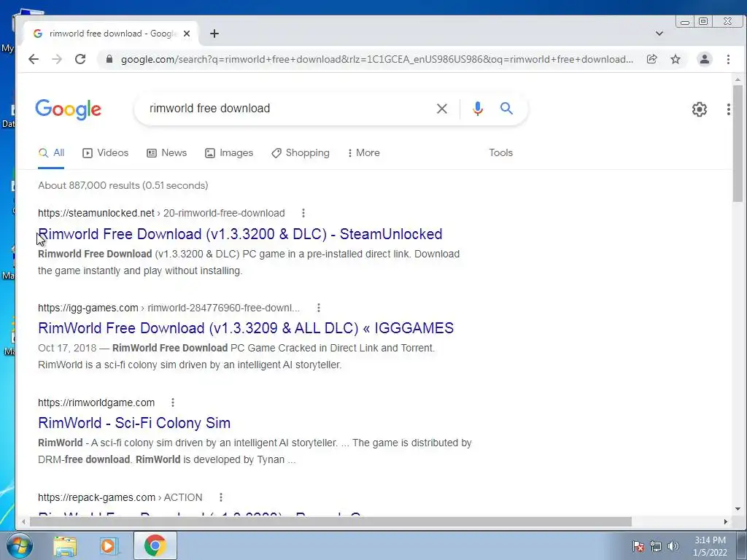Open the SteamUnlocked Rimworld Free Download link

[x=240, y=234]
